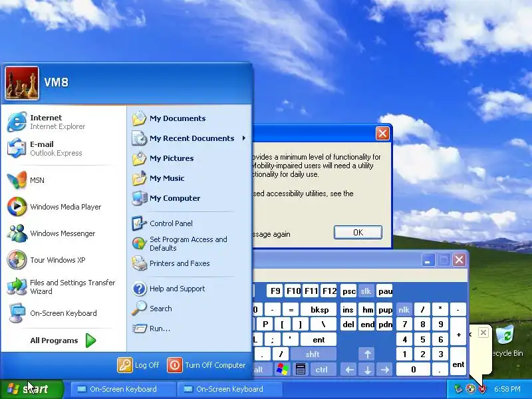Click the Log Off button
This screenshot has width=532, height=399.
click(138, 365)
